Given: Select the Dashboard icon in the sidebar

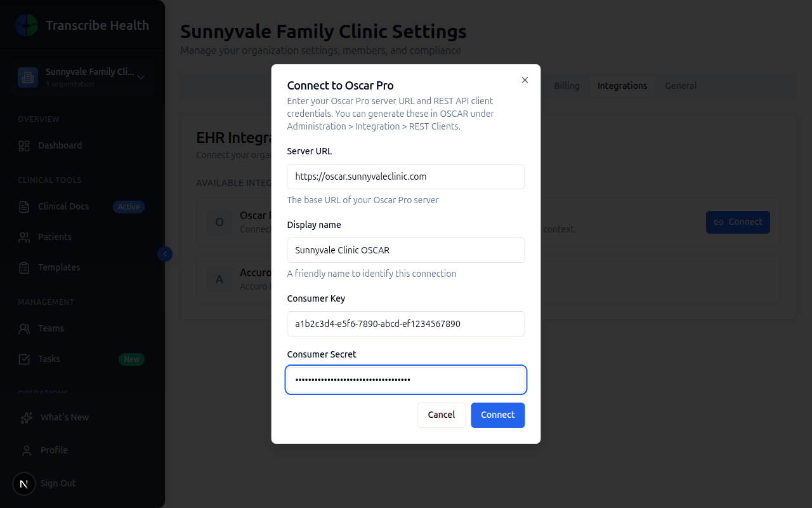Looking at the screenshot, I should [24, 145].
